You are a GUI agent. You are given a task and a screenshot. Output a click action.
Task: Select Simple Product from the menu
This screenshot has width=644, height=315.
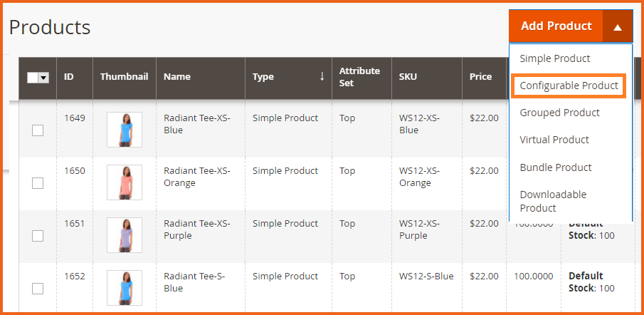pyautogui.click(x=555, y=58)
